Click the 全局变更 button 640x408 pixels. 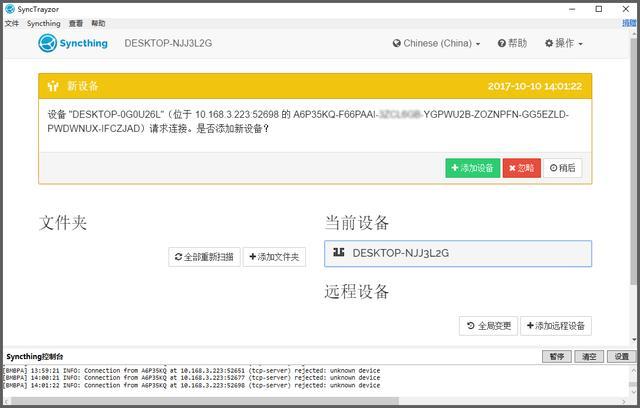point(488,326)
